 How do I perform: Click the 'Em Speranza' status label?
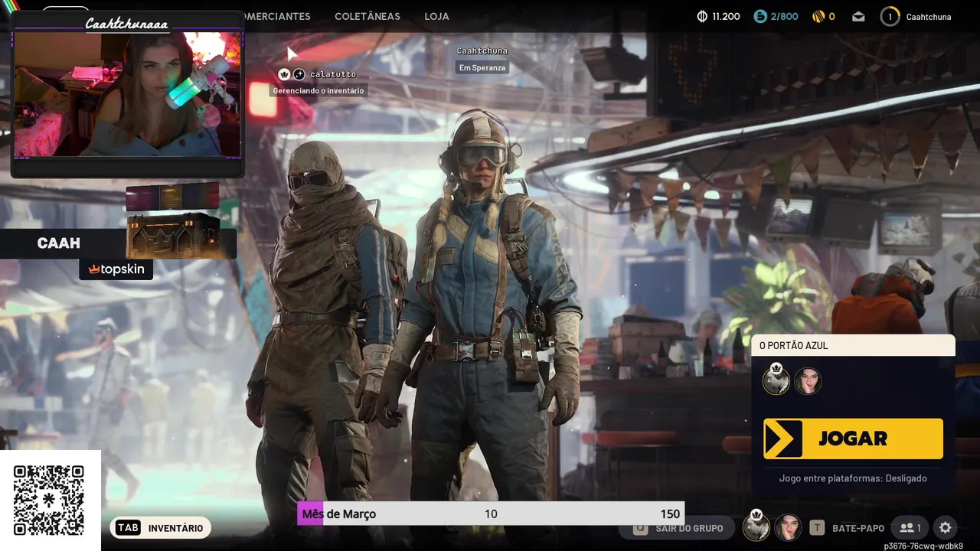(x=482, y=67)
